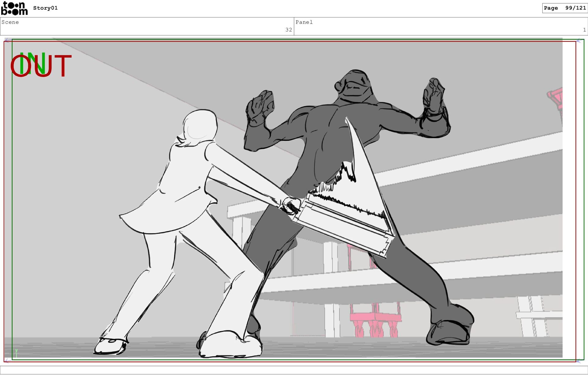Click the red OUT camera label's letter T

(63, 66)
